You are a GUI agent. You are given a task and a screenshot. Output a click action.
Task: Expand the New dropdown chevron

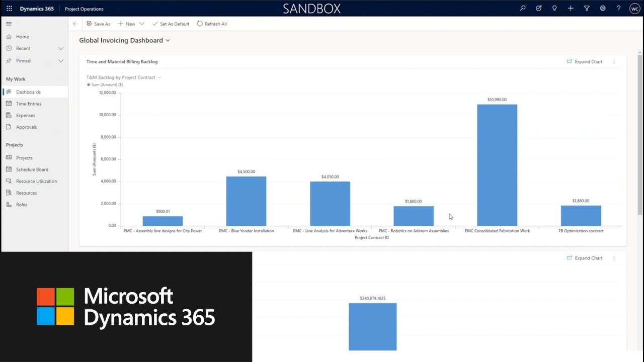pos(142,24)
